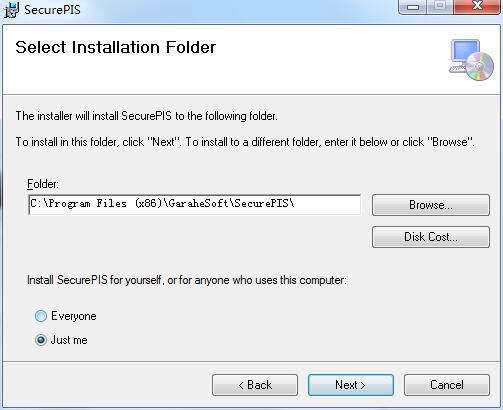Click the Select Installation Folder heading
The image size is (503, 410).
(116, 47)
